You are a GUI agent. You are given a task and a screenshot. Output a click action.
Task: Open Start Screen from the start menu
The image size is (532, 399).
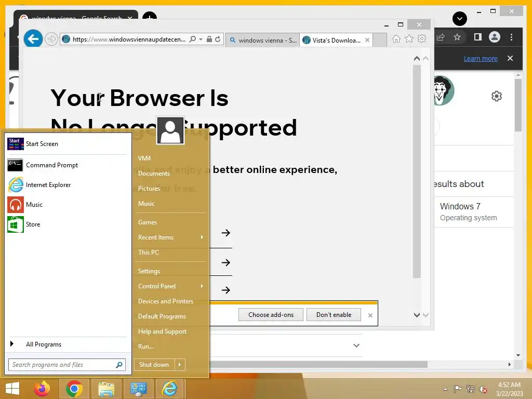pyautogui.click(x=66, y=144)
